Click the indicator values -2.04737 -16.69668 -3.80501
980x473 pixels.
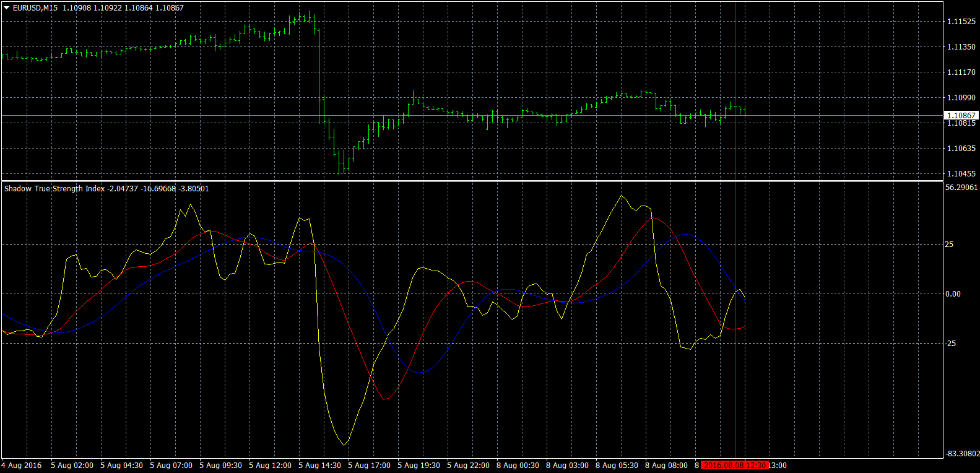[158, 189]
